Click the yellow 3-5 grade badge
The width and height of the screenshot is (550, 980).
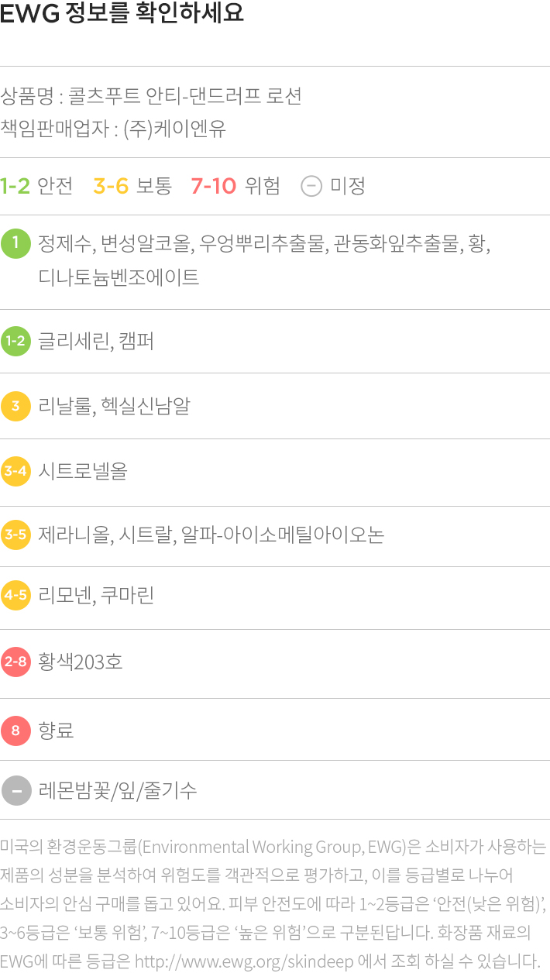click(x=15, y=535)
